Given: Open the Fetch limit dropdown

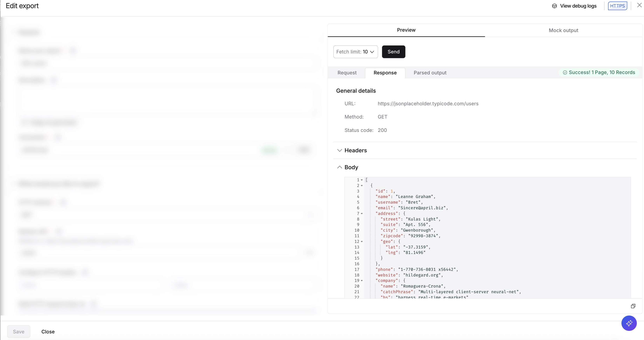Looking at the screenshot, I should (x=355, y=52).
